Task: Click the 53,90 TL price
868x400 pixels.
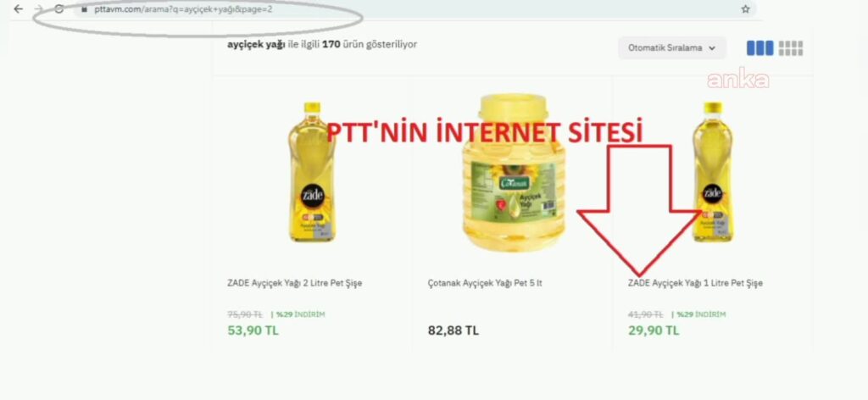Action: 253,331
